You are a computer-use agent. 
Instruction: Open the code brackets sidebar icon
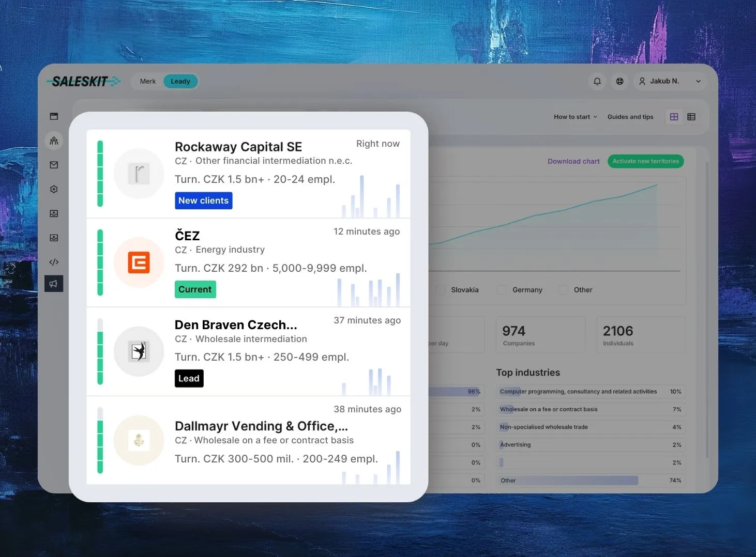click(x=54, y=262)
